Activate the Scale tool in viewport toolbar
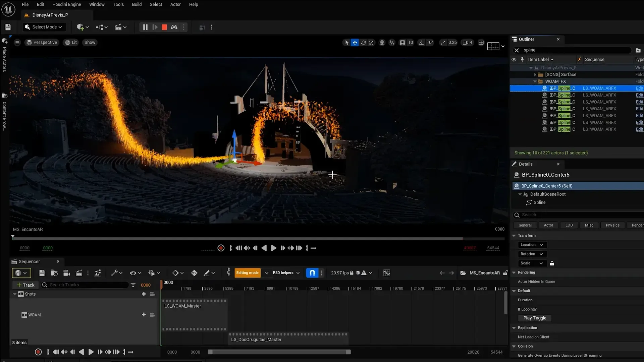The image size is (644, 362). [x=371, y=43]
